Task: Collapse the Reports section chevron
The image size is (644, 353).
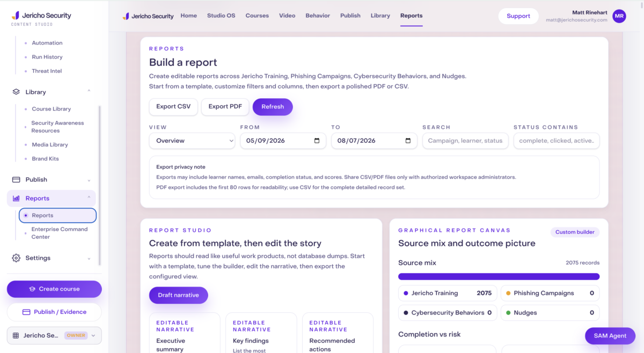Action: (x=89, y=198)
